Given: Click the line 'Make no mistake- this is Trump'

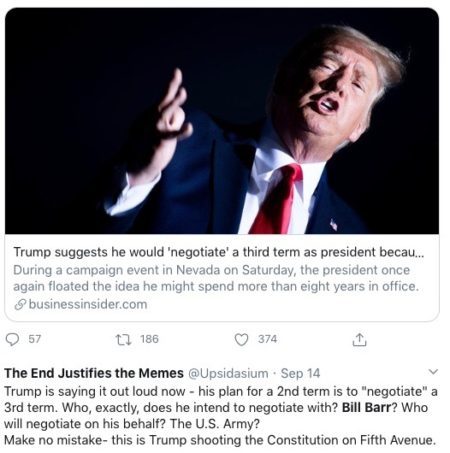Looking at the screenshot, I should tap(220, 440).
